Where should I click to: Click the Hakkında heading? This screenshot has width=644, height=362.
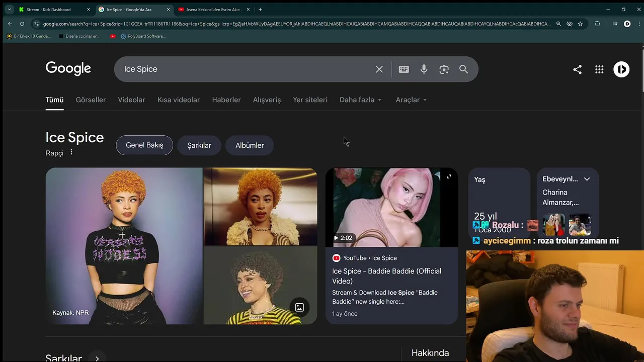(x=430, y=353)
